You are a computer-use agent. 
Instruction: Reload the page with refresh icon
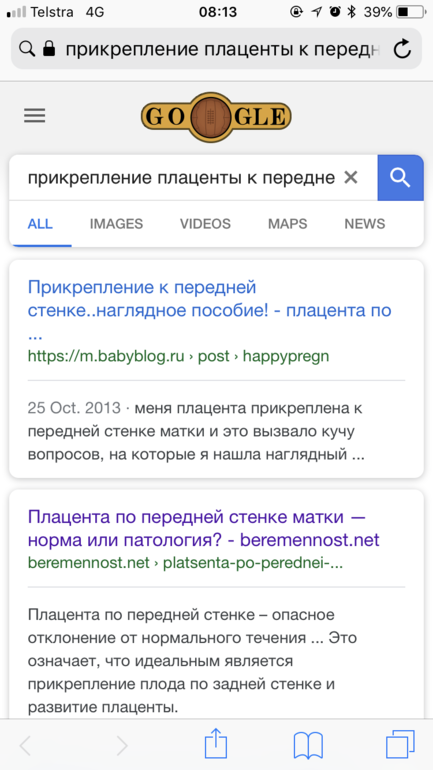402,49
